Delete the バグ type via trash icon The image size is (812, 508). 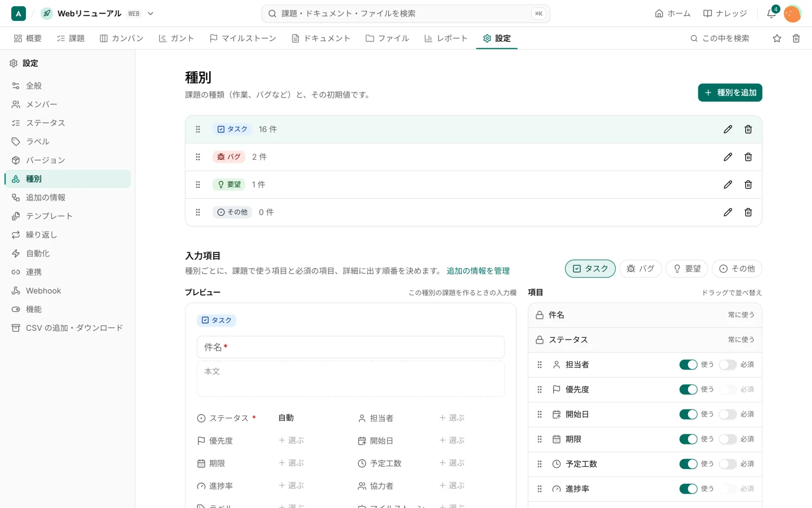click(x=748, y=157)
